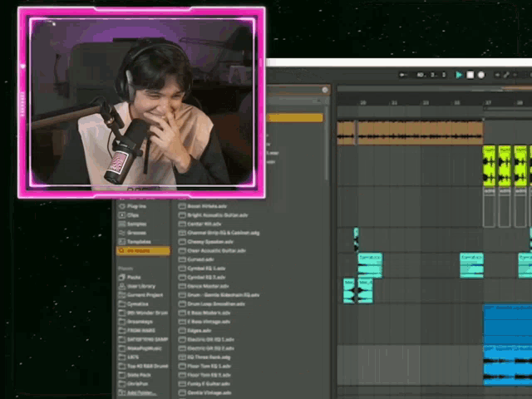Select the Boost HiHats.adv preset
Image resolution: width=532 pixels, height=399 pixels.
[x=203, y=206]
